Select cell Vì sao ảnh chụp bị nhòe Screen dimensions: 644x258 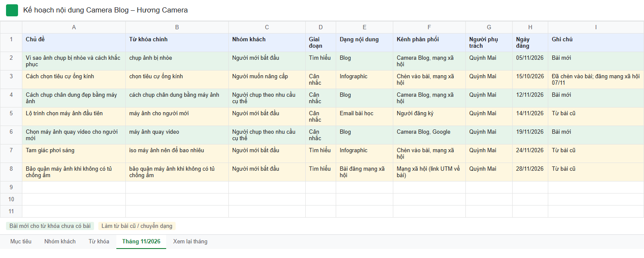74,61
